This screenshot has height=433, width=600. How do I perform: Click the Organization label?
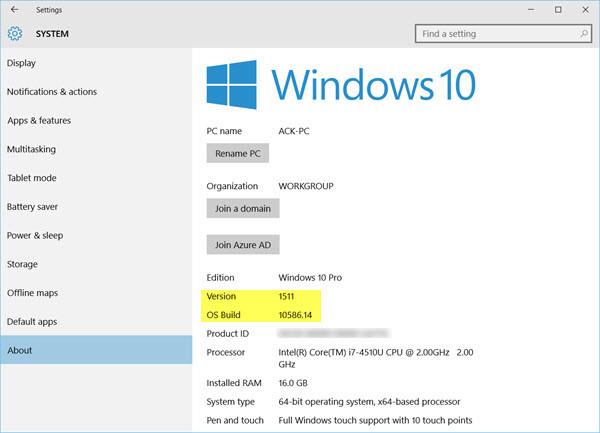(x=232, y=186)
